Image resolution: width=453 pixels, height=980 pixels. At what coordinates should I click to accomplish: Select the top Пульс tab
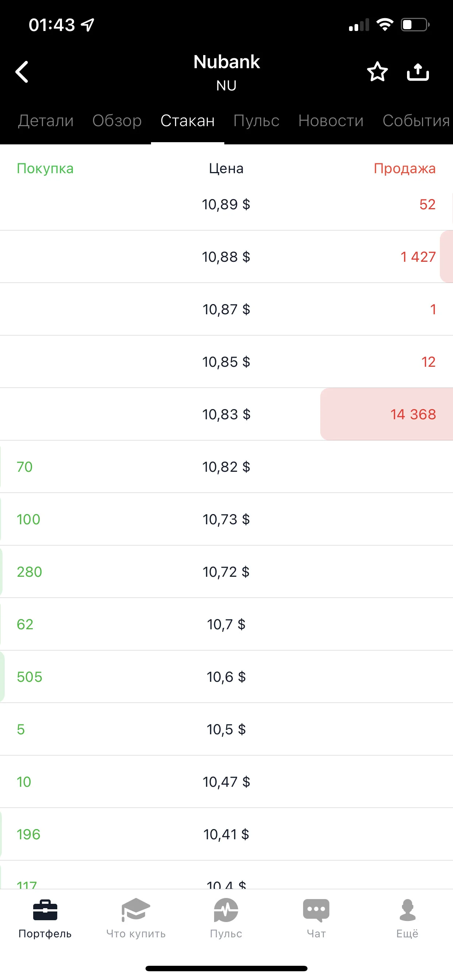(256, 121)
